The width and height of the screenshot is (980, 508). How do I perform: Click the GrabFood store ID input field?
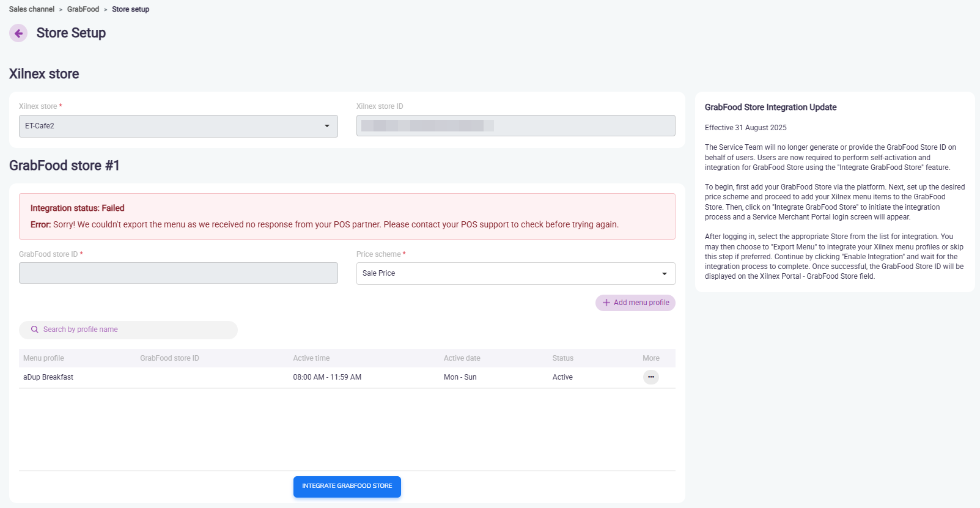[178, 273]
